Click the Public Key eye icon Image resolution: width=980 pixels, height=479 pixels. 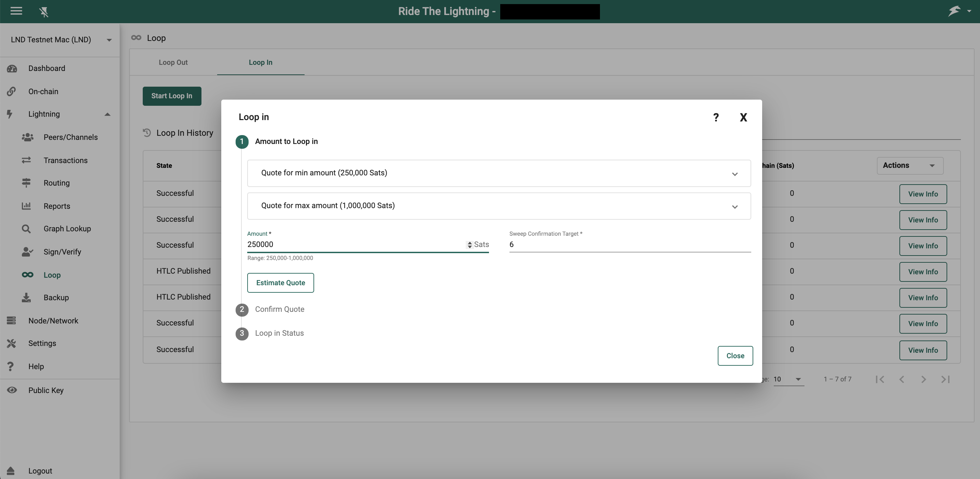12,390
